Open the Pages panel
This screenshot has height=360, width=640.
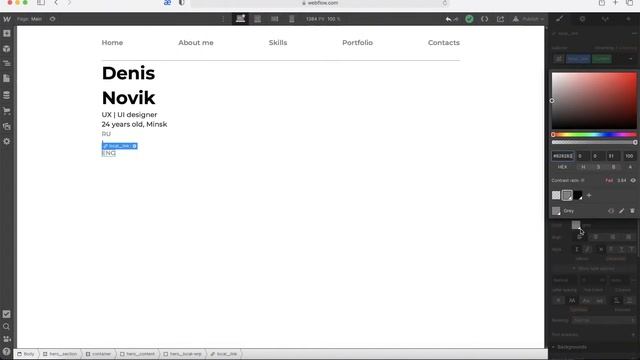pos(7,79)
